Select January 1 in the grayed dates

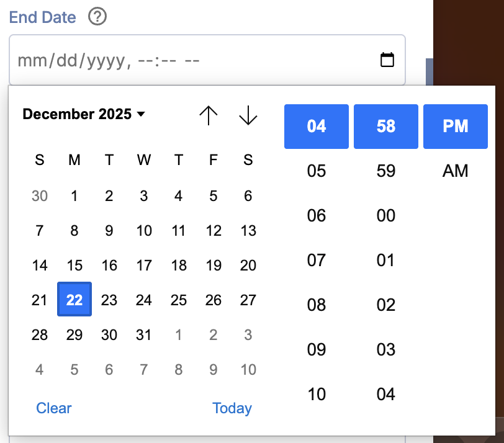178,334
